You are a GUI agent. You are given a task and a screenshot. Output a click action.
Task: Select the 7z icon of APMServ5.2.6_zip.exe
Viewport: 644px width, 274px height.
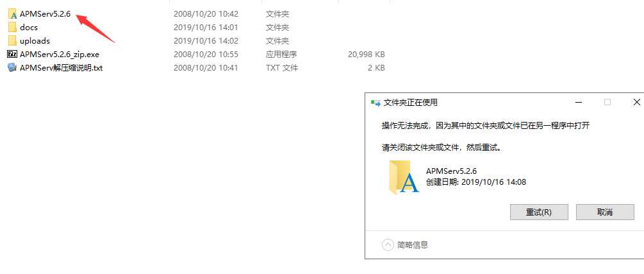pos(12,55)
